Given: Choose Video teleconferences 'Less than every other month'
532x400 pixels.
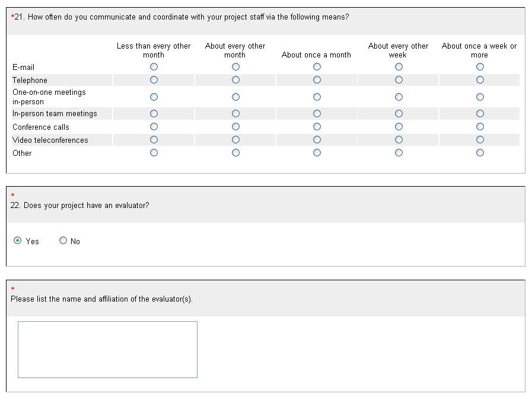Looking at the screenshot, I should point(154,140).
